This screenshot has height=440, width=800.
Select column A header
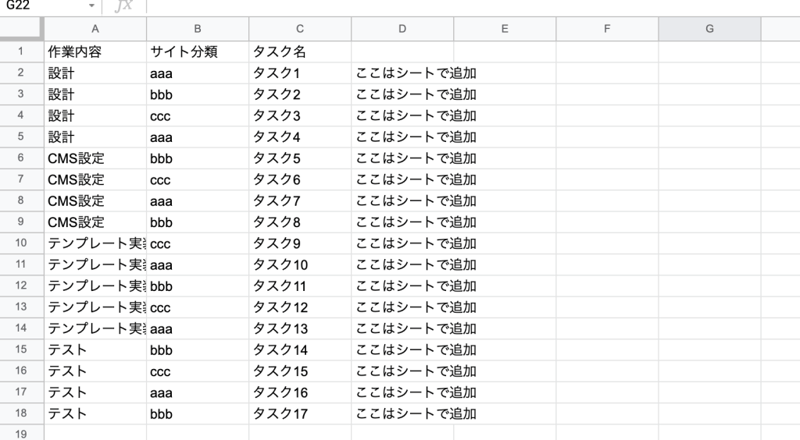95,28
